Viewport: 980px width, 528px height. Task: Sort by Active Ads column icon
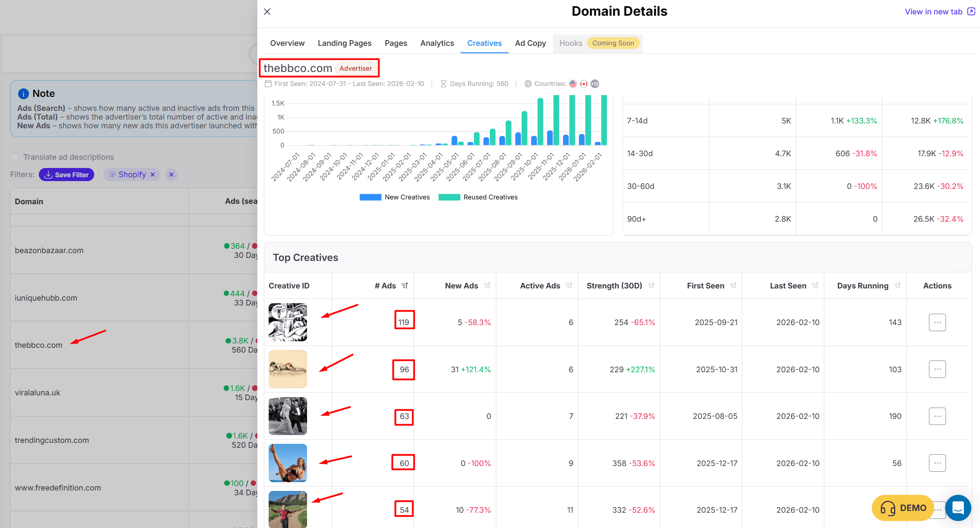(569, 286)
